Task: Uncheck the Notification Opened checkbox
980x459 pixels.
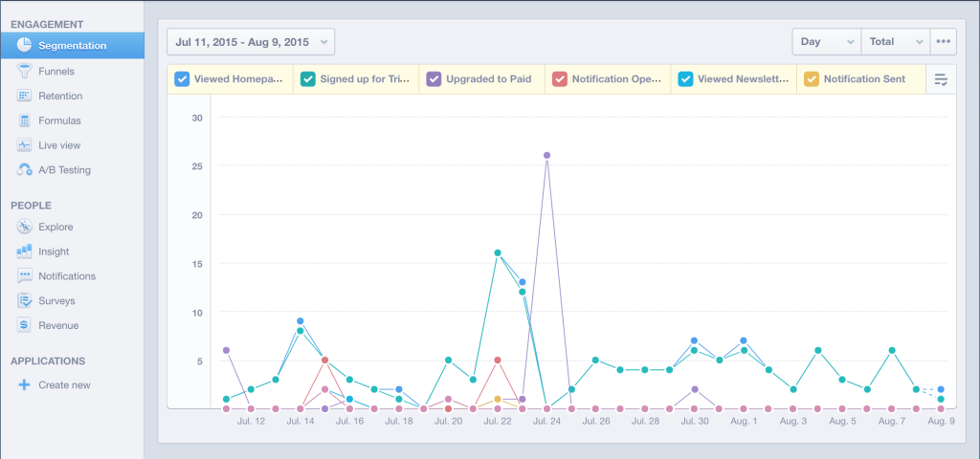Action: (559, 79)
